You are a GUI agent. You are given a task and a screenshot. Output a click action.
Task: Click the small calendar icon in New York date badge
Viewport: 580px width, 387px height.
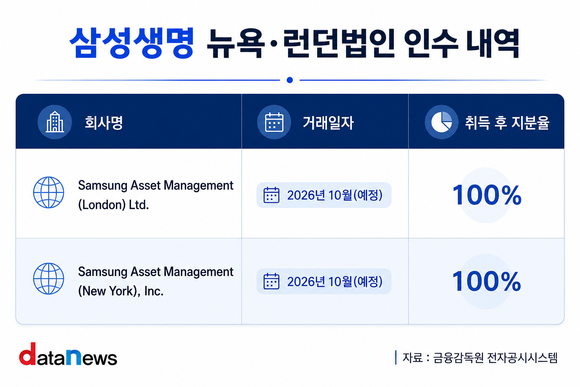(x=271, y=281)
